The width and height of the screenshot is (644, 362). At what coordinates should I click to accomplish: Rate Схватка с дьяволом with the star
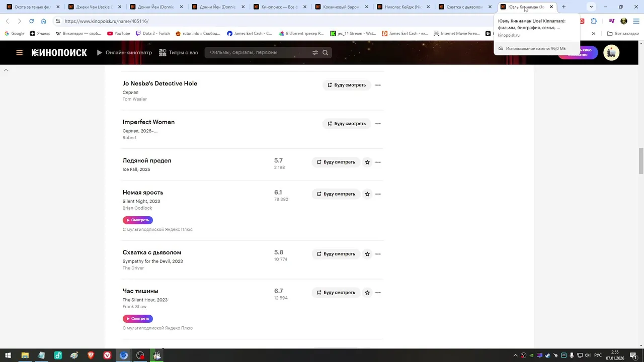coord(367,254)
